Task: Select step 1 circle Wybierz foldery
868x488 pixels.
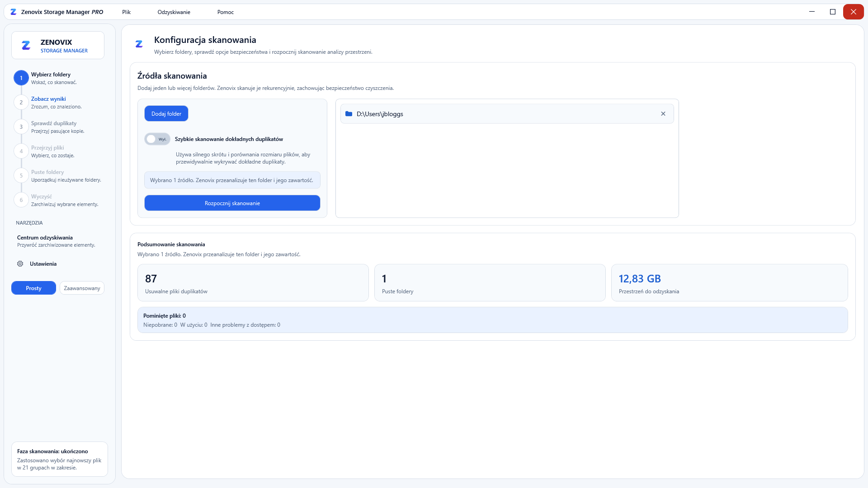Action: click(21, 78)
